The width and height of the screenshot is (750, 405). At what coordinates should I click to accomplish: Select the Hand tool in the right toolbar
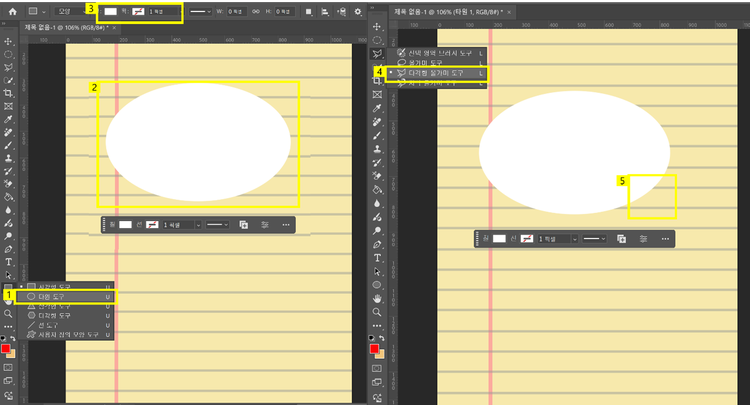377,298
